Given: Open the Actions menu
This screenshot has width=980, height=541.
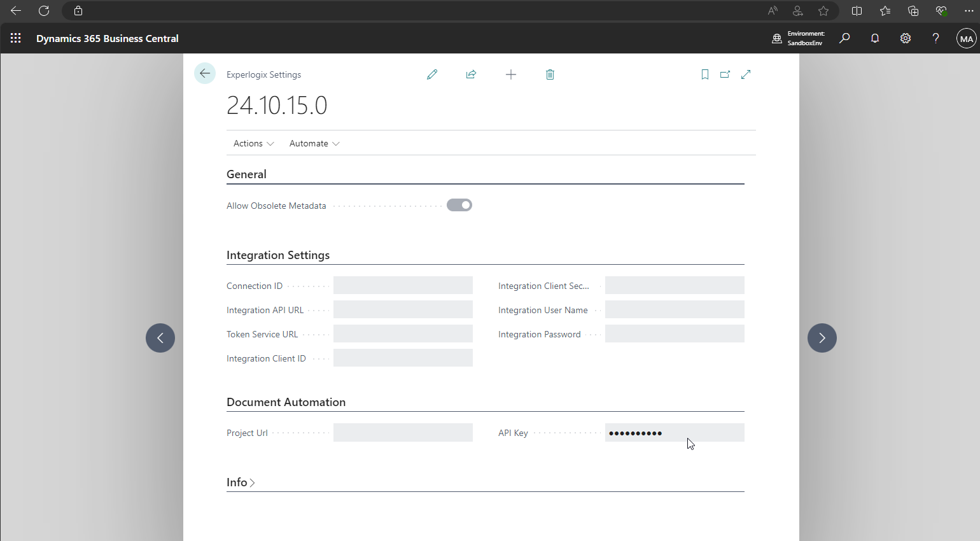Looking at the screenshot, I should (x=254, y=143).
